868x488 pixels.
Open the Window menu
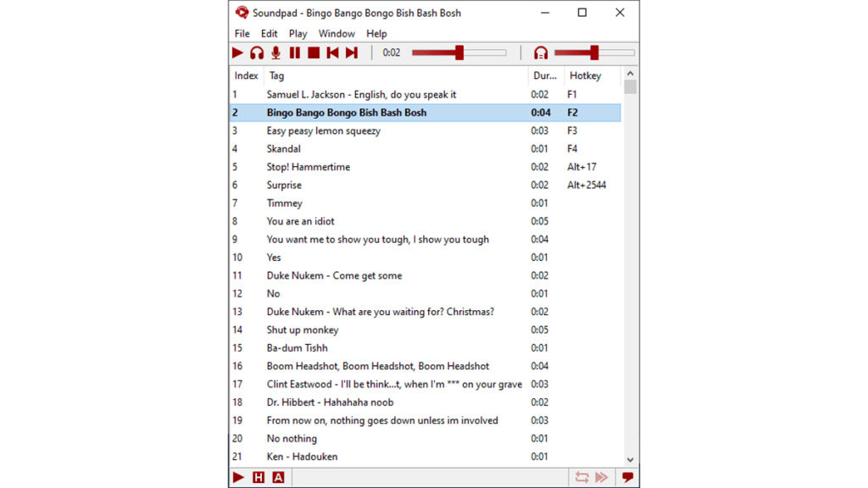tap(337, 34)
